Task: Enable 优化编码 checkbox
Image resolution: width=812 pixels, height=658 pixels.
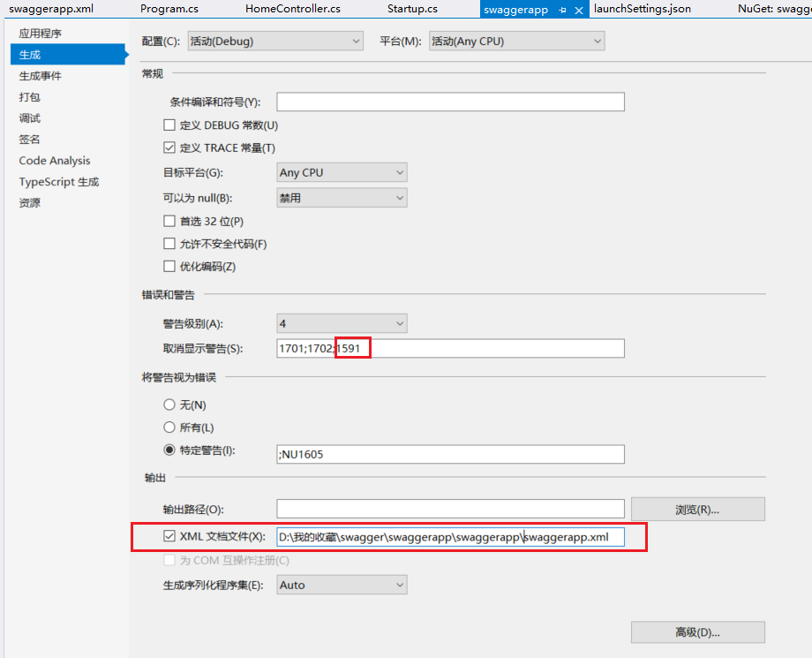Action: (x=169, y=267)
